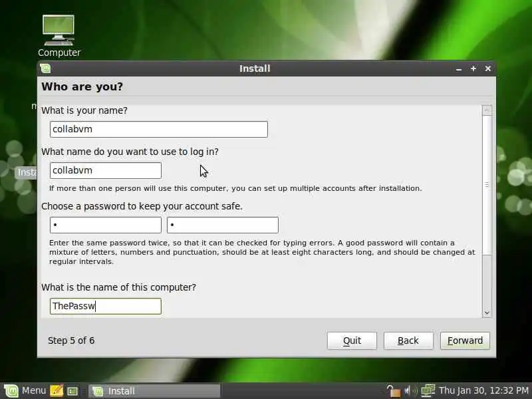The width and height of the screenshot is (532, 399).
Task: Focus the login name field
Action: pos(106,170)
